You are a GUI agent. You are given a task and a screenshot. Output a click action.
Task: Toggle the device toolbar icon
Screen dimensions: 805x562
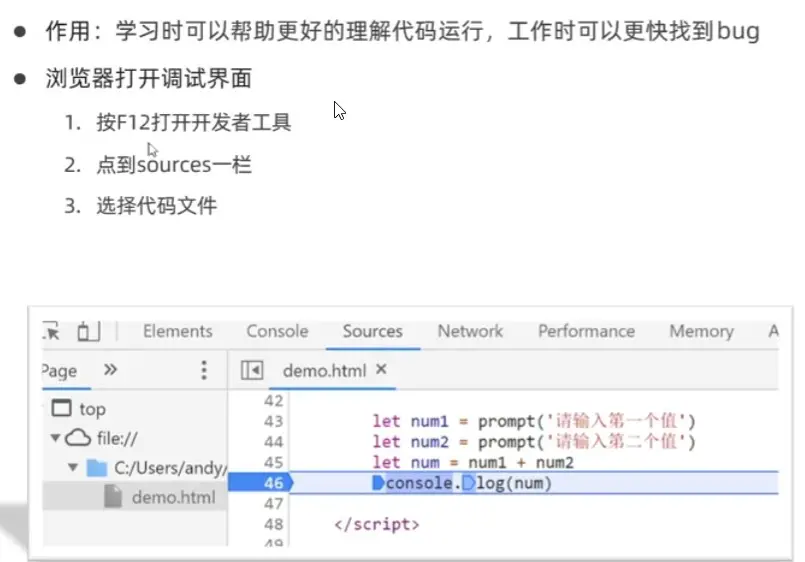[x=88, y=331]
